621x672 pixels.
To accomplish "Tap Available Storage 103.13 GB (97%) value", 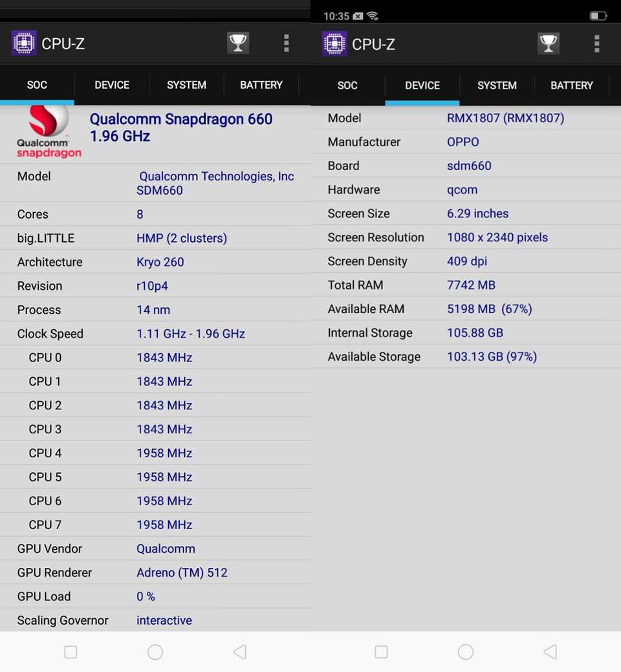I will click(x=492, y=356).
